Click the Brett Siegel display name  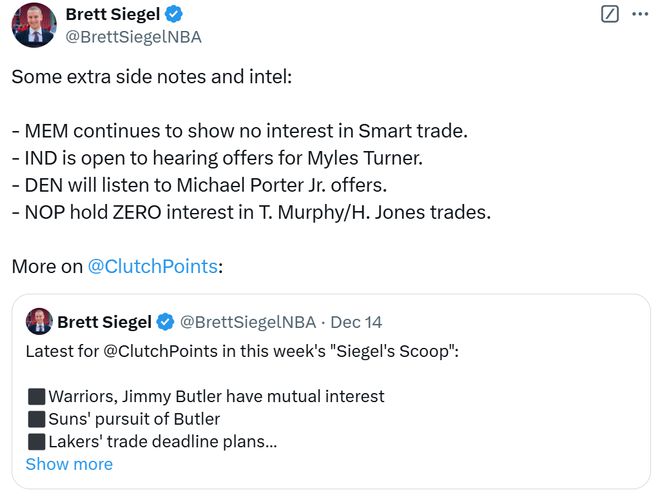click(113, 14)
